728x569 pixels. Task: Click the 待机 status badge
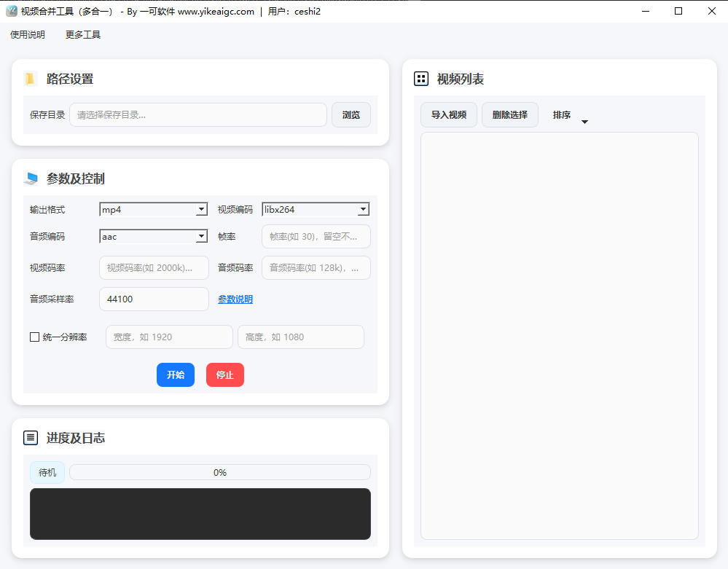coord(47,472)
